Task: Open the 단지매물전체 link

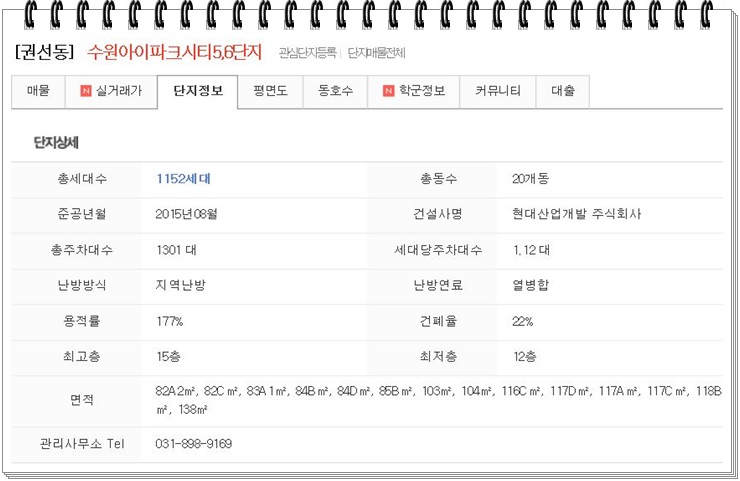Action: pos(377,53)
